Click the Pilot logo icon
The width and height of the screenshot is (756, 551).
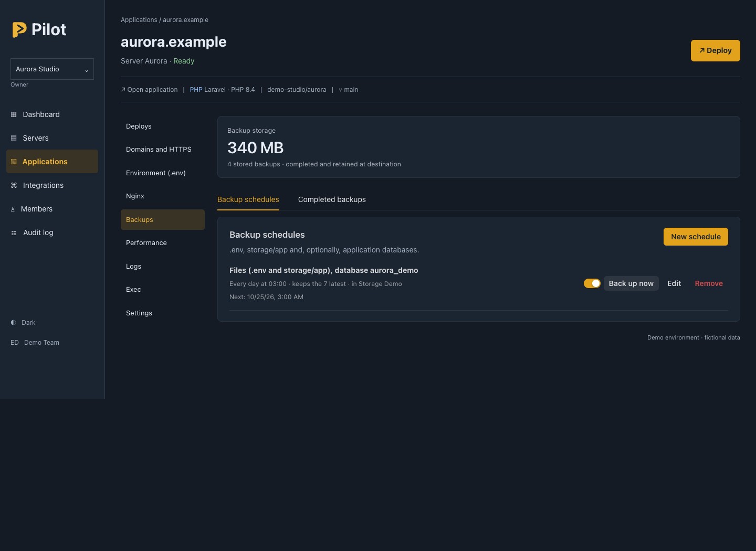click(19, 30)
